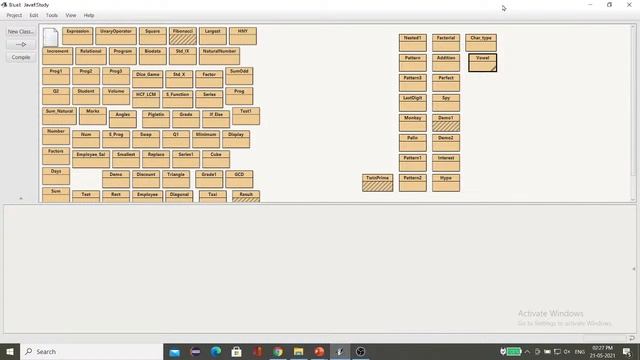
Task: Select the Minimum class box
Action: (206, 139)
